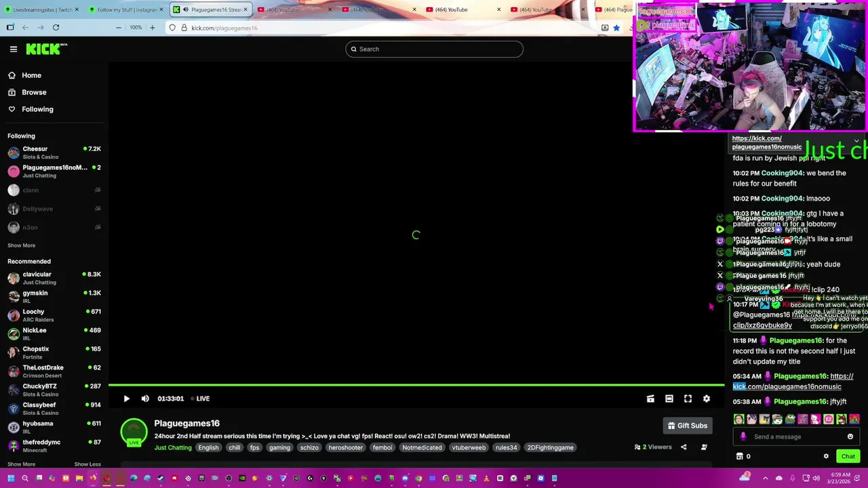Screen dimensions: 868x488
Task: Open TheLostDrake's Crimson Desert stream
Action: tap(54, 371)
